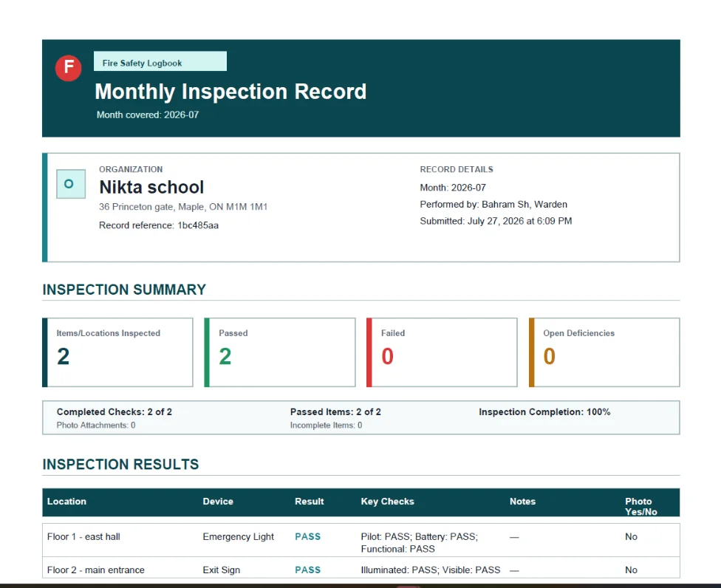Screen dimensions: 721x588
Task: Click the Location column header
Action: pos(66,502)
